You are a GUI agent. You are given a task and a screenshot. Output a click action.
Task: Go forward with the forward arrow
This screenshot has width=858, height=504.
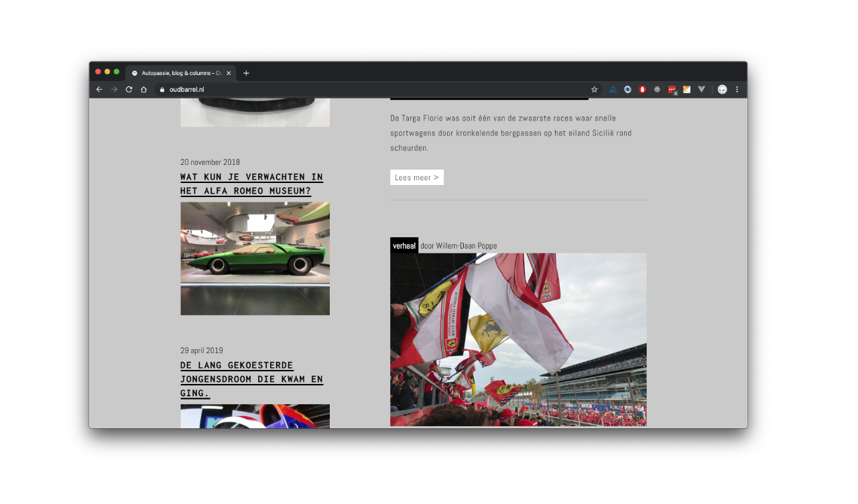114,89
